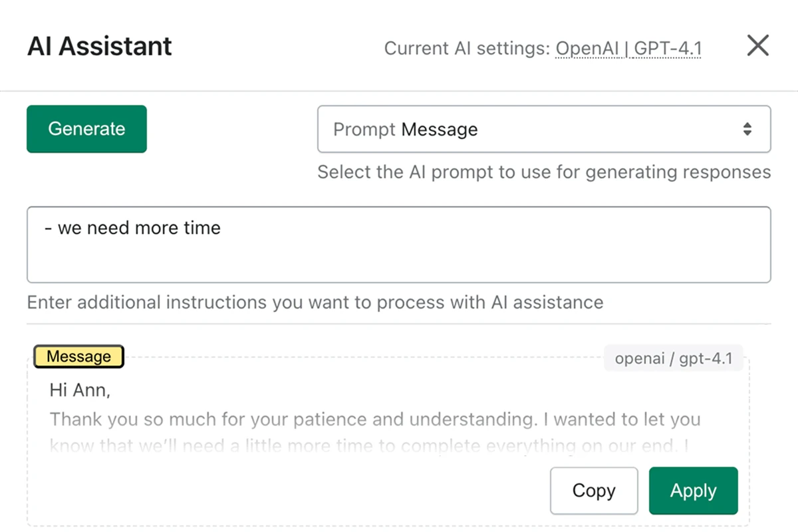Image resolution: width=798 pixels, height=532 pixels.
Task: Click the gray "Prompt" word in selector
Action: click(x=364, y=129)
